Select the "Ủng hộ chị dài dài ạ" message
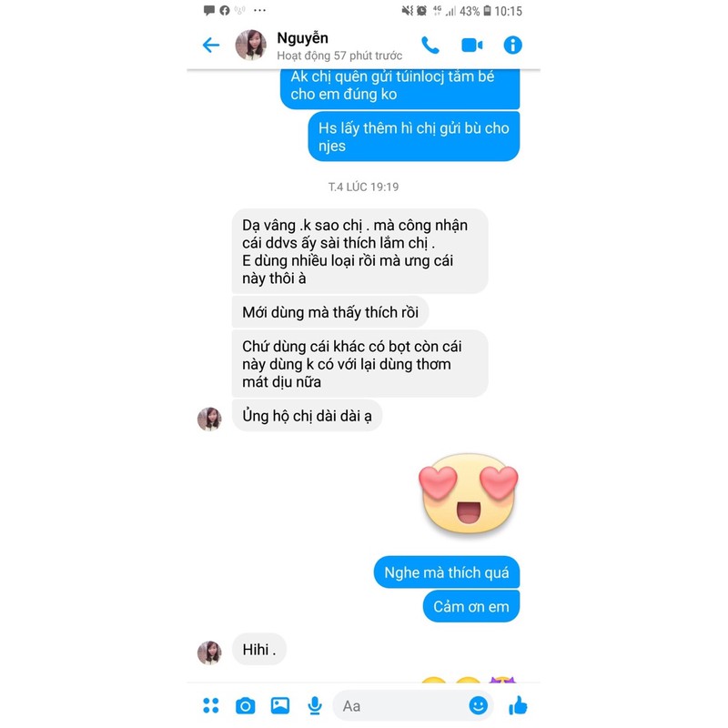The width and height of the screenshot is (728, 728). pyautogui.click(x=307, y=416)
